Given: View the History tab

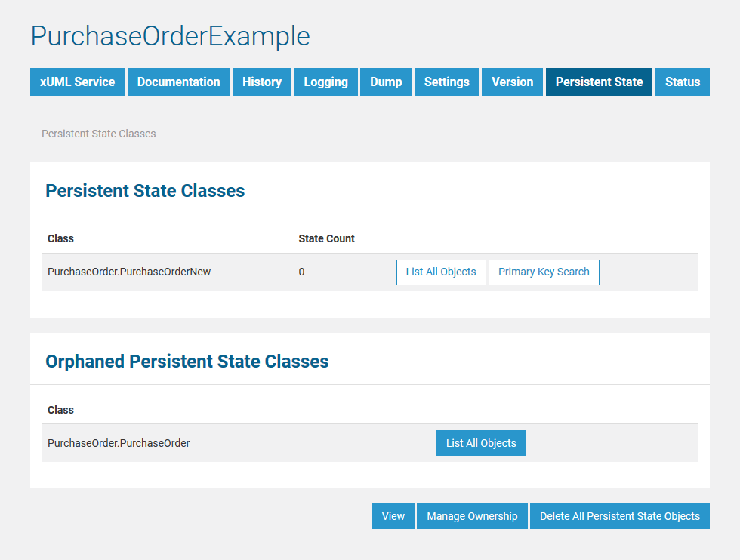Looking at the screenshot, I should pyautogui.click(x=261, y=82).
